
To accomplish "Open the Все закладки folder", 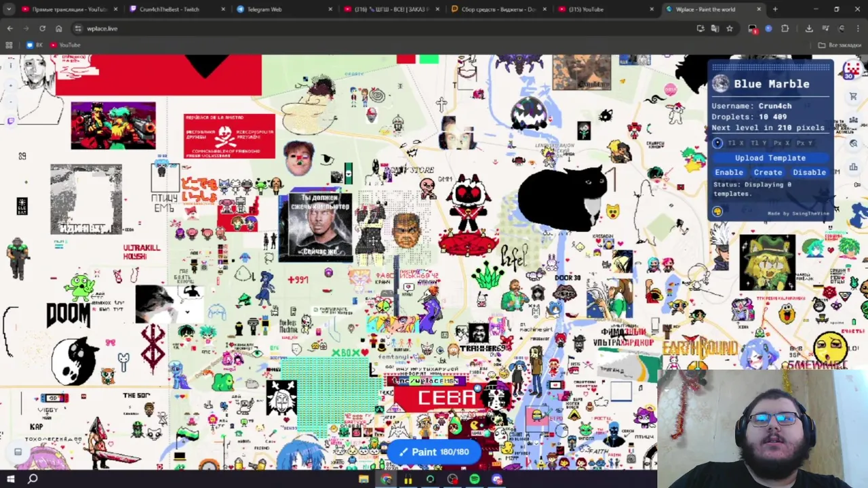I will (840, 45).
